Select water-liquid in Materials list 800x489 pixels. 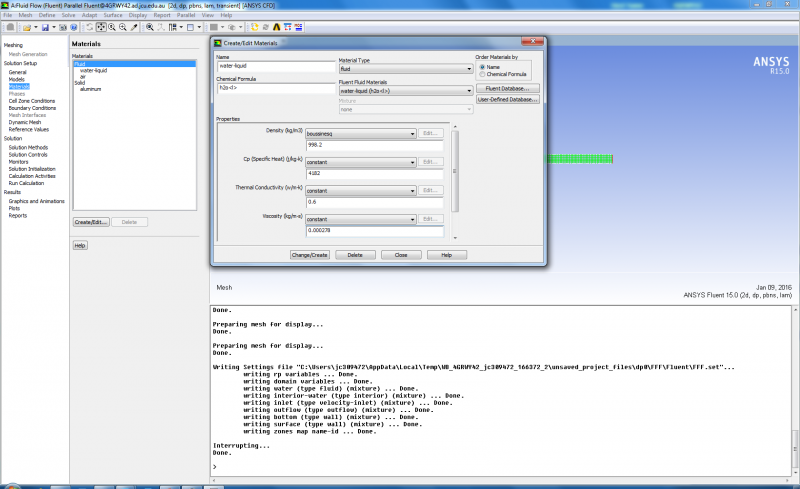(93, 70)
